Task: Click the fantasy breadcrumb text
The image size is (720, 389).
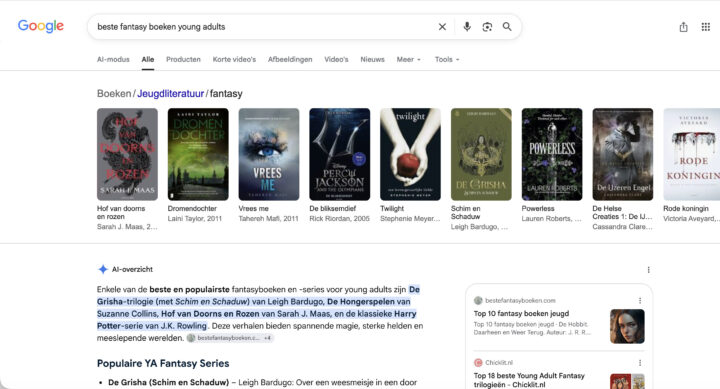Action: [x=226, y=94]
